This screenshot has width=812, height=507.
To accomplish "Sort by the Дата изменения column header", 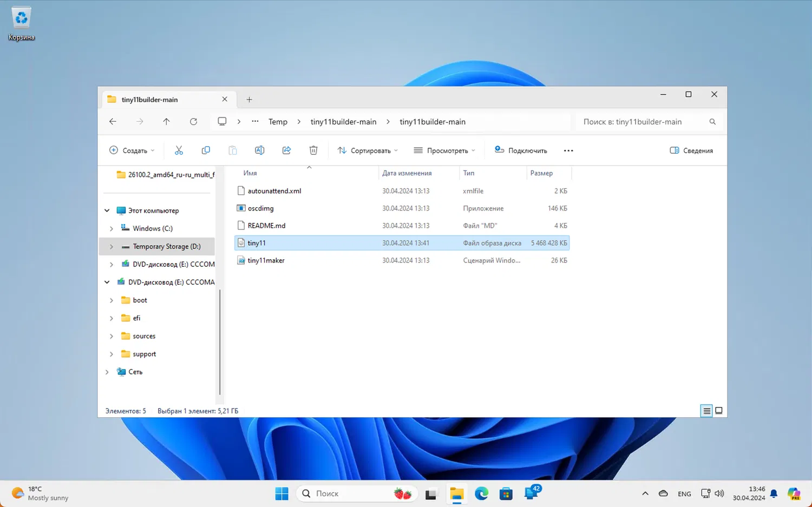I will point(418,173).
